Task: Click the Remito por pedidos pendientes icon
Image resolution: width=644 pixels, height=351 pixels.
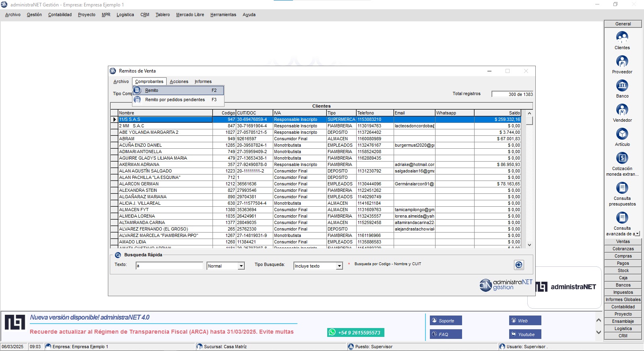Action: pyautogui.click(x=137, y=100)
